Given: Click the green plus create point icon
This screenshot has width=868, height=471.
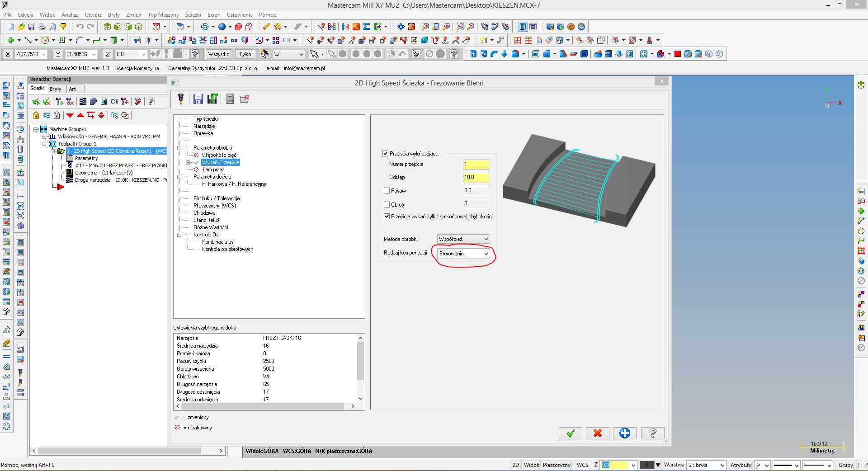Looking at the screenshot, I should click(x=10, y=40).
